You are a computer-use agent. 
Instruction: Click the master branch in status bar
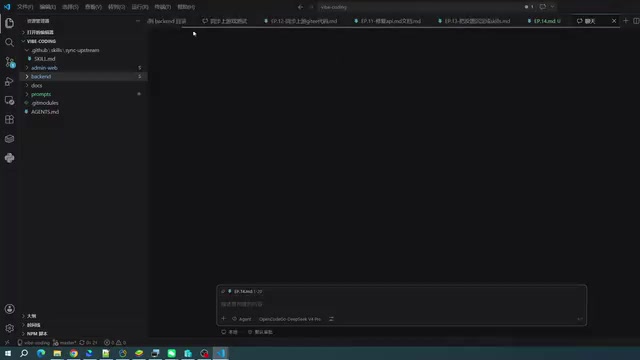65,343
